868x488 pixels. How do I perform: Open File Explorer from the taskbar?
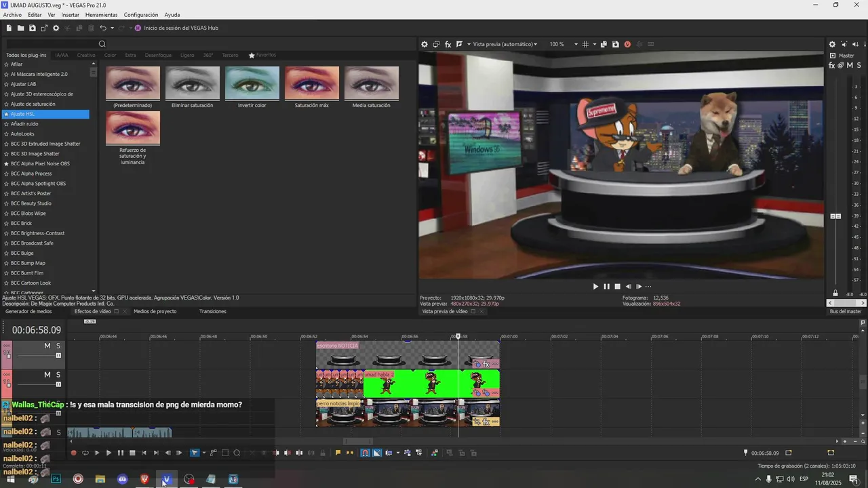tap(100, 479)
